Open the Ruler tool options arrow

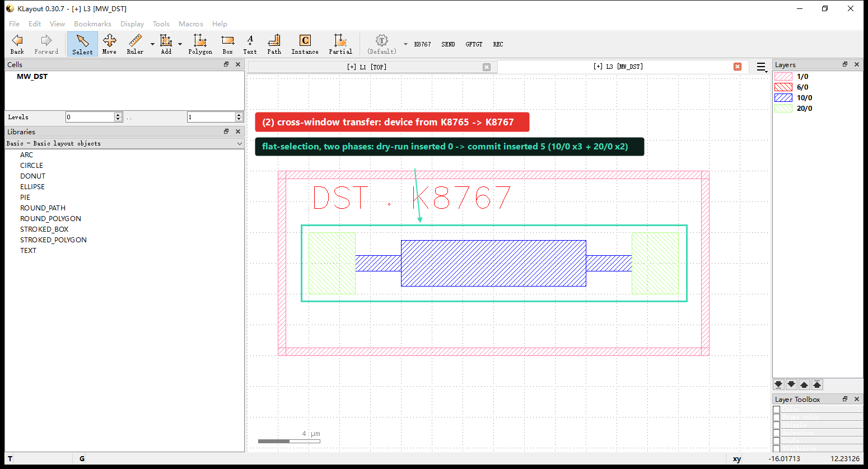[152, 44]
